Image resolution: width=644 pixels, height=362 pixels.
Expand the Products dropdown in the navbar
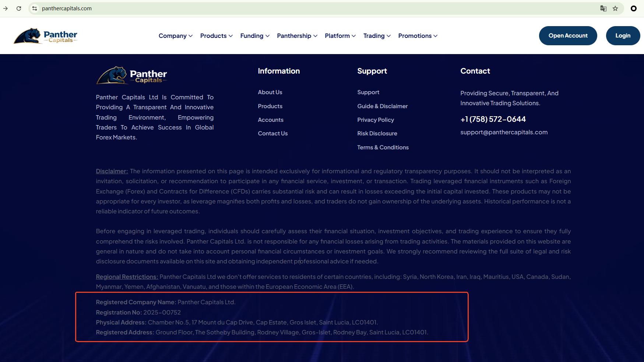point(217,36)
